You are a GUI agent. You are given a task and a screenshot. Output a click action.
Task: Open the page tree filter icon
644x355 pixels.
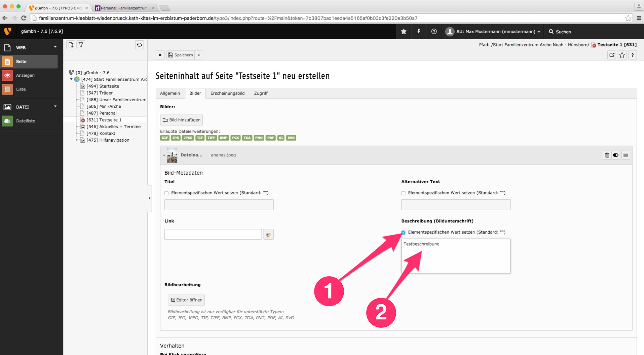[x=81, y=45]
